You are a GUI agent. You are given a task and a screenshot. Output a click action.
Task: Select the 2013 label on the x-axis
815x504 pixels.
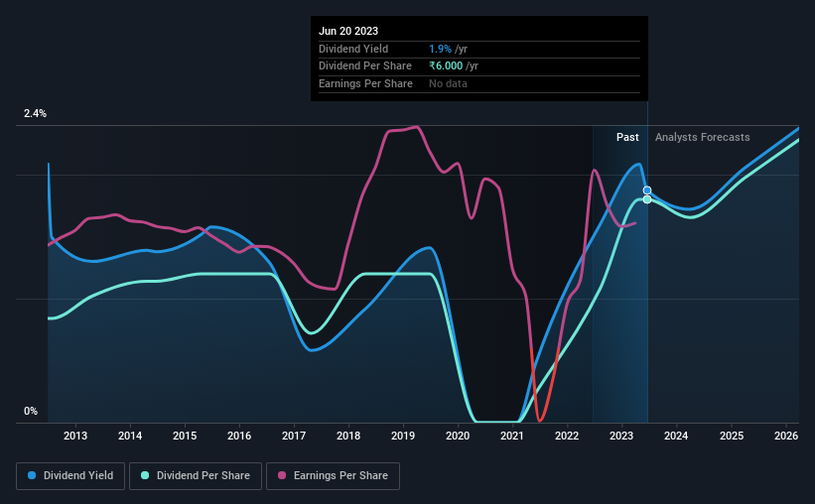(75, 436)
